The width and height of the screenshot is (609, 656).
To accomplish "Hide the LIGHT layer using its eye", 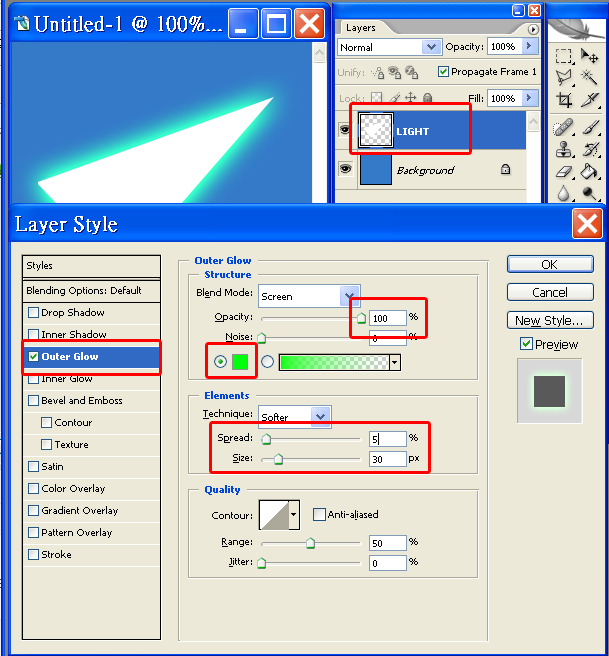I will [x=345, y=130].
